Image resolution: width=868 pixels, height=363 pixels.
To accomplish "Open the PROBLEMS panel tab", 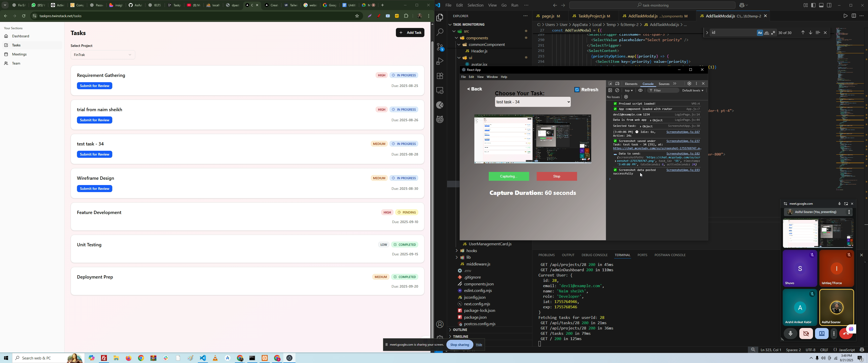I will (x=546, y=255).
